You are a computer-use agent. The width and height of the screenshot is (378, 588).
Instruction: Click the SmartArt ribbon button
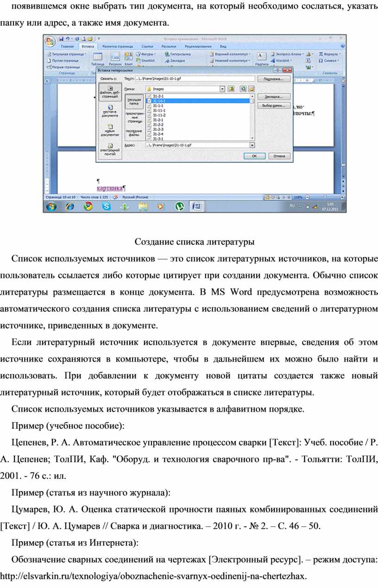145,60
